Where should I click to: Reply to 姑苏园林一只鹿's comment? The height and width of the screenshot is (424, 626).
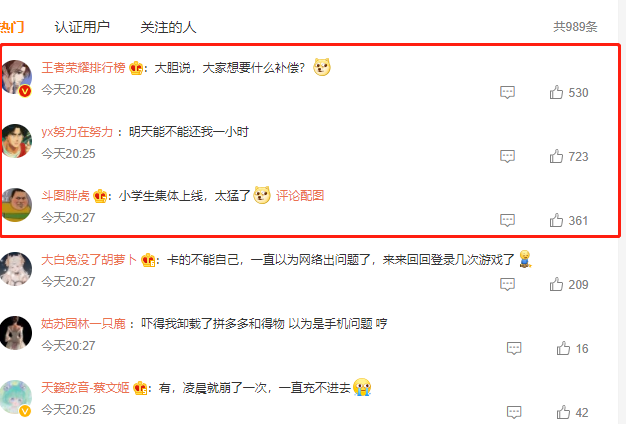click(514, 348)
